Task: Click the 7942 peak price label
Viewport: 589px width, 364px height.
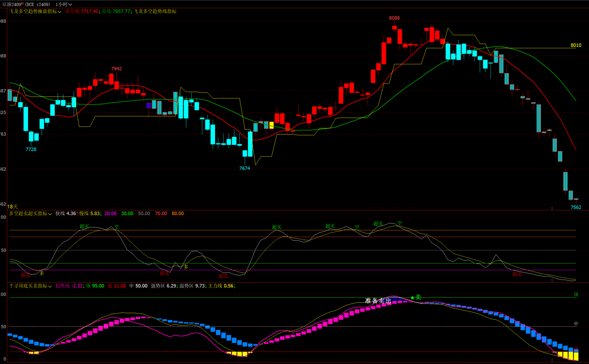Action: click(116, 68)
